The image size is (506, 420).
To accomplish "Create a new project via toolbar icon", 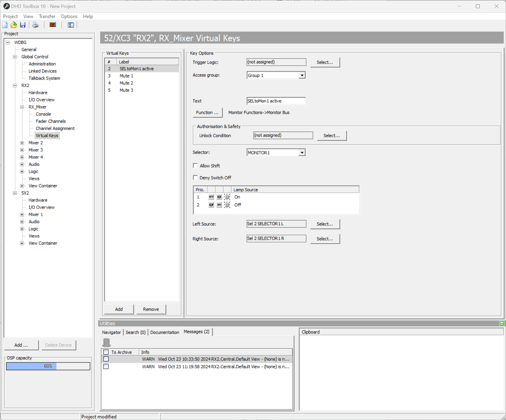I will [5, 25].
